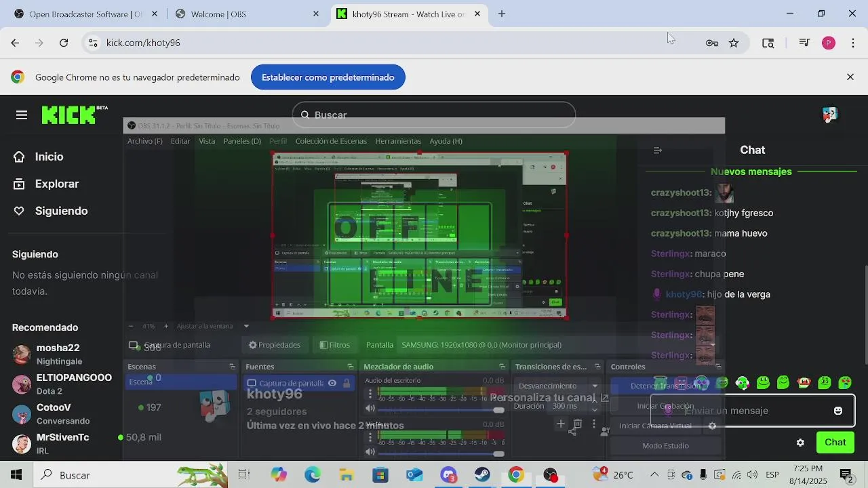Open the Ajustar a la ventana zoom dropdown
This screenshot has width=868, height=488.
(x=214, y=326)
